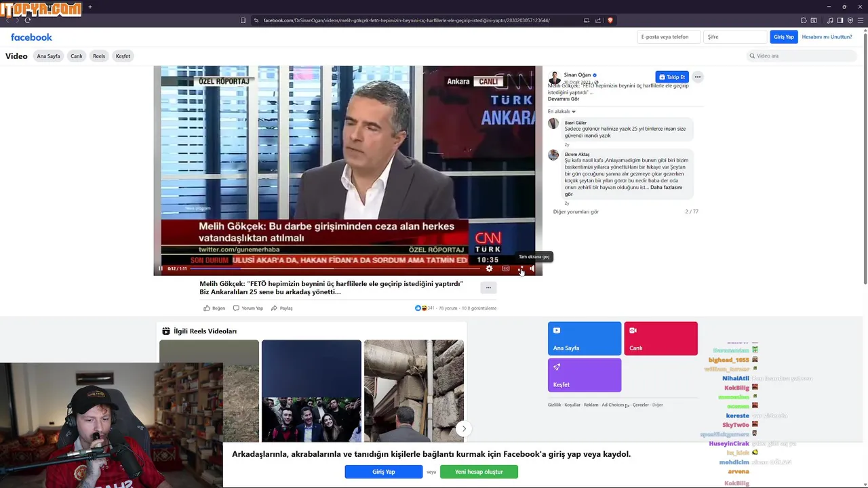
Task: Focus the E-posta veya telefon field
Action: pos(669,37)
